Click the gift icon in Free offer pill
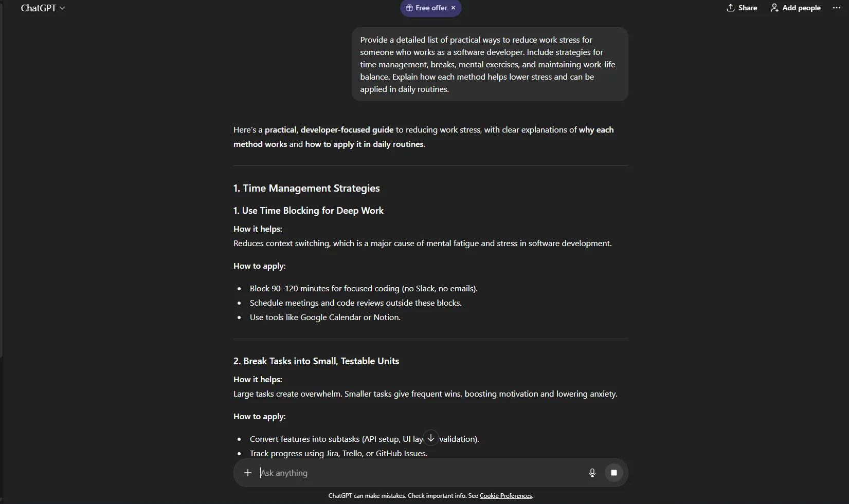Screen dimensions: 849x504 [409, 8]
